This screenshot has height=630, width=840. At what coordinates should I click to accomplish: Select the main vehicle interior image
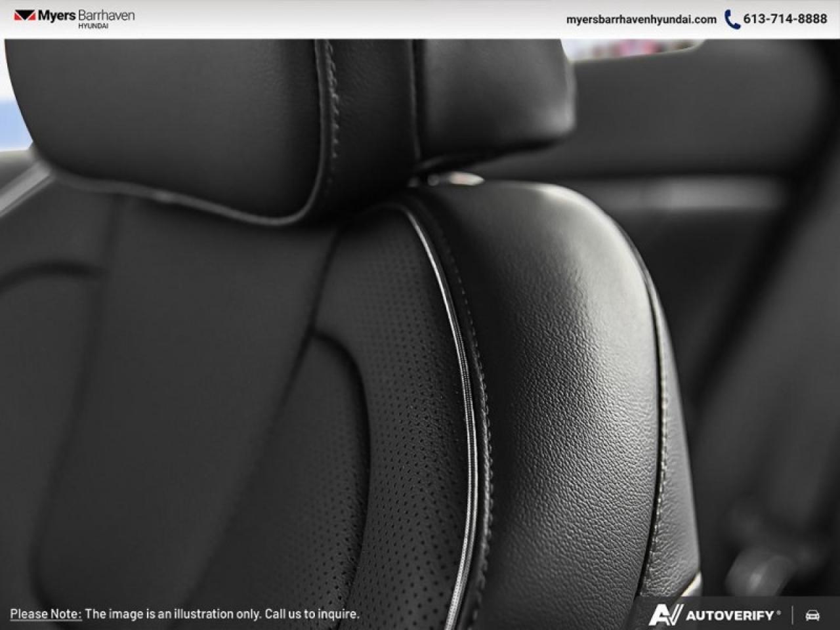coord(420,328)
